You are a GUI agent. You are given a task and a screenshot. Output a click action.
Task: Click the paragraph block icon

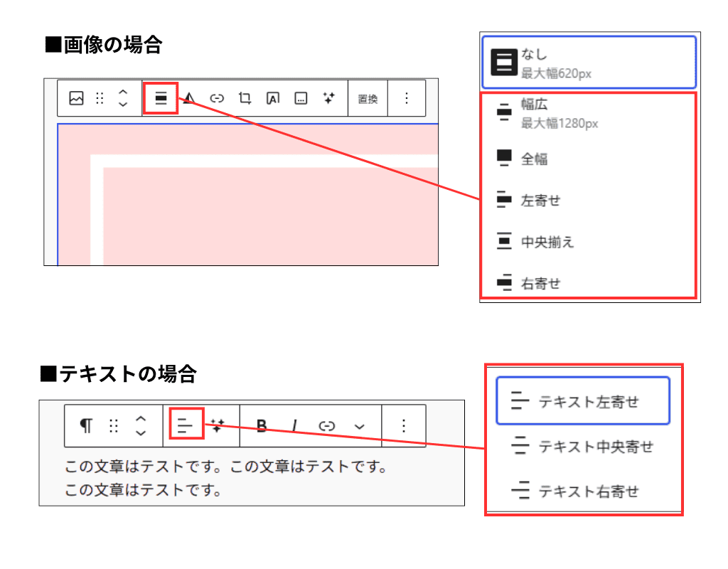86,425
